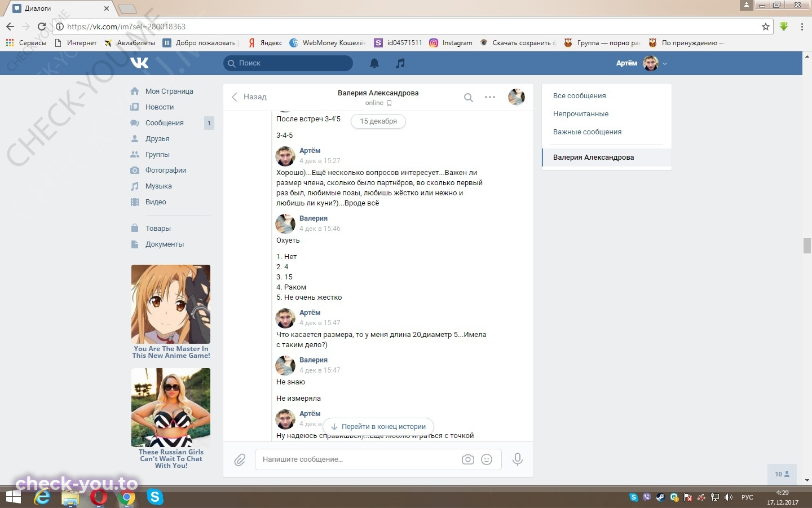Search within the conversation using the magnifier icon

(469, 97)
